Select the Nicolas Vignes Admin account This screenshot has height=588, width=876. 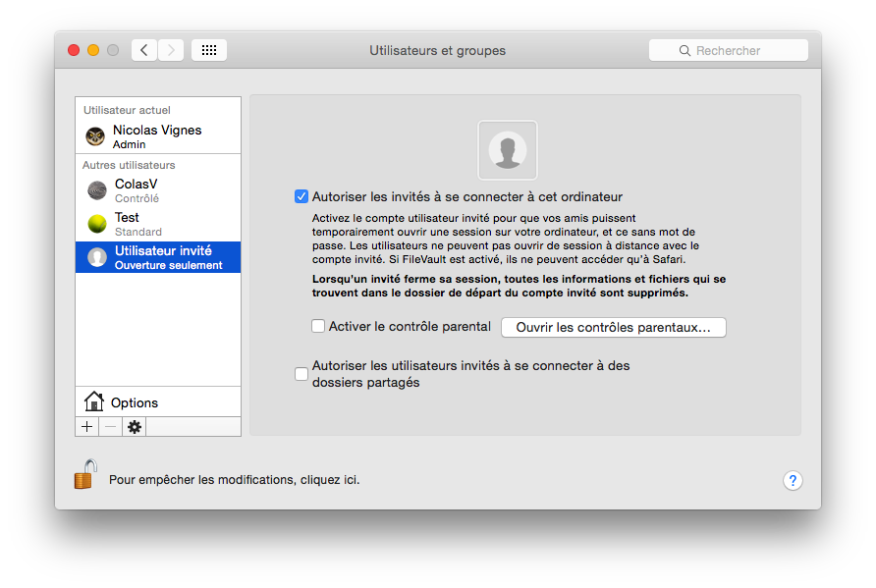(158, 136)
